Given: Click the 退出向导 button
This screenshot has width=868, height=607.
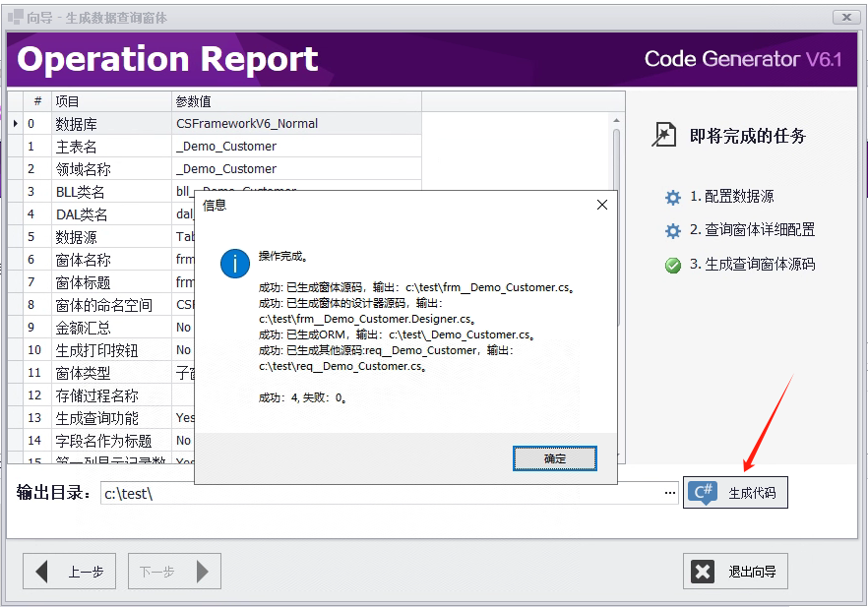Looking at the screenshot, I should coord(735,571).
